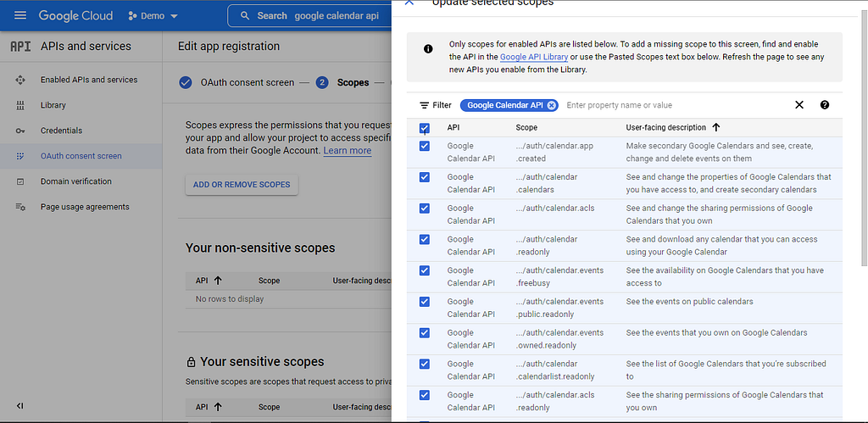Open the Learn more link
868x423 pixels.
[347, 151]
